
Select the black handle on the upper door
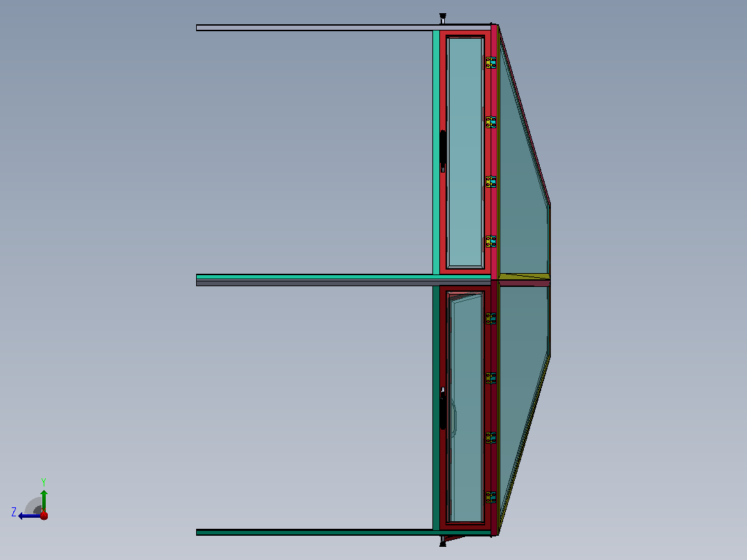(x=443, y=150)
